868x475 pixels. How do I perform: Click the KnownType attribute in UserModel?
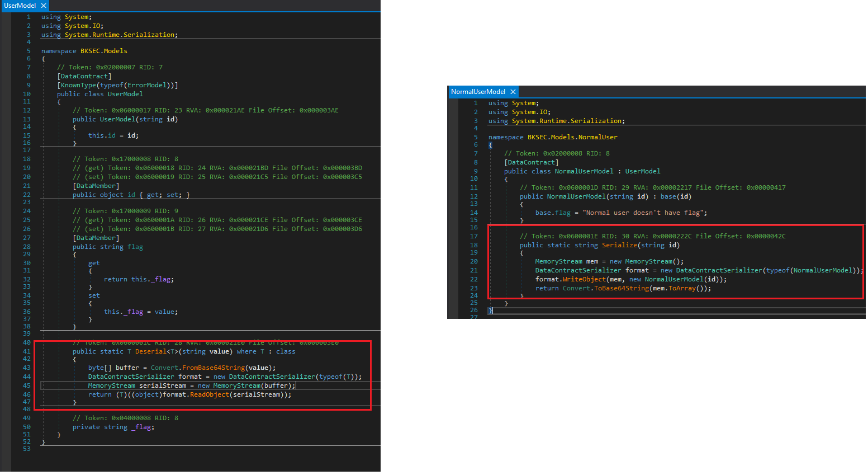(78, 85)
